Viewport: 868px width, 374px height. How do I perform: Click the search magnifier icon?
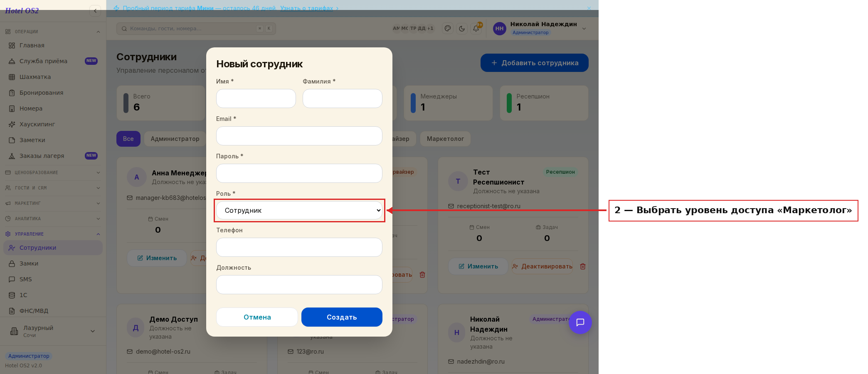pos(124,29)
